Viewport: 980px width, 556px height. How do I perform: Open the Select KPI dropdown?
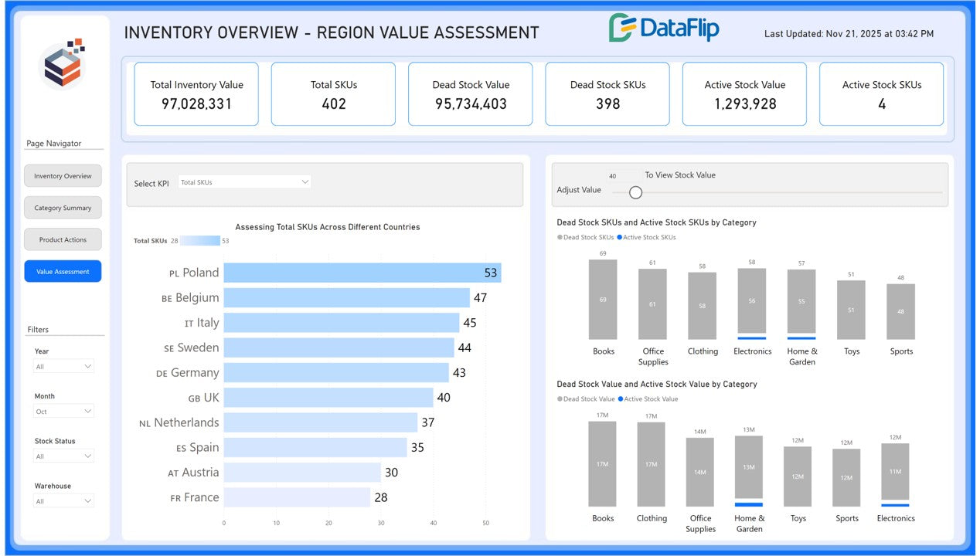[244, 182]
